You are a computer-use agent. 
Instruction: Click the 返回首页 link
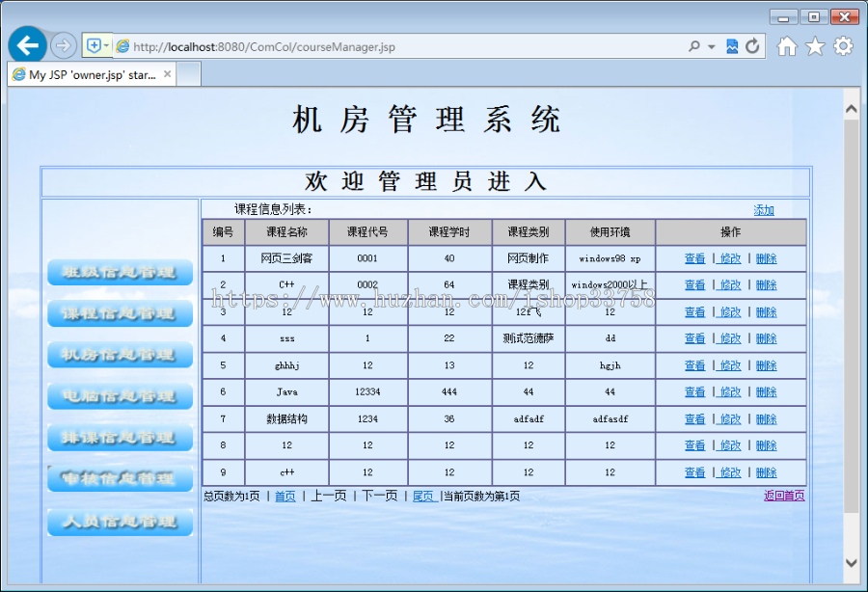pyautogui.click(x=782, y=495)
